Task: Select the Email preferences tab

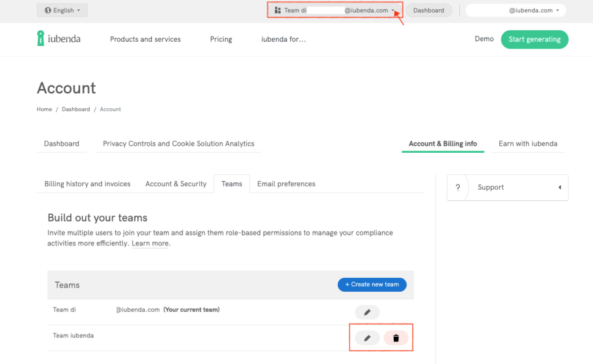Action: click(286, 184)
